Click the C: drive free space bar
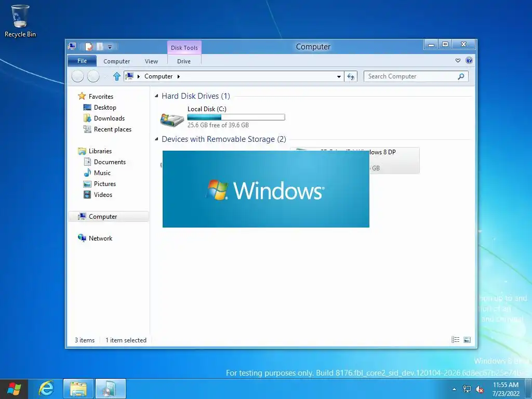 click(236, 117)
